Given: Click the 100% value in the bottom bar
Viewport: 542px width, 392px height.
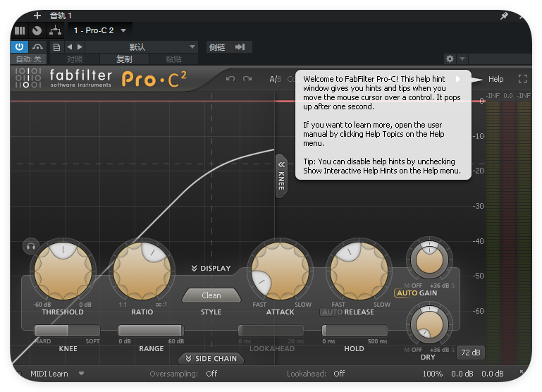Looking at the screenshot, I should (433, 374).
